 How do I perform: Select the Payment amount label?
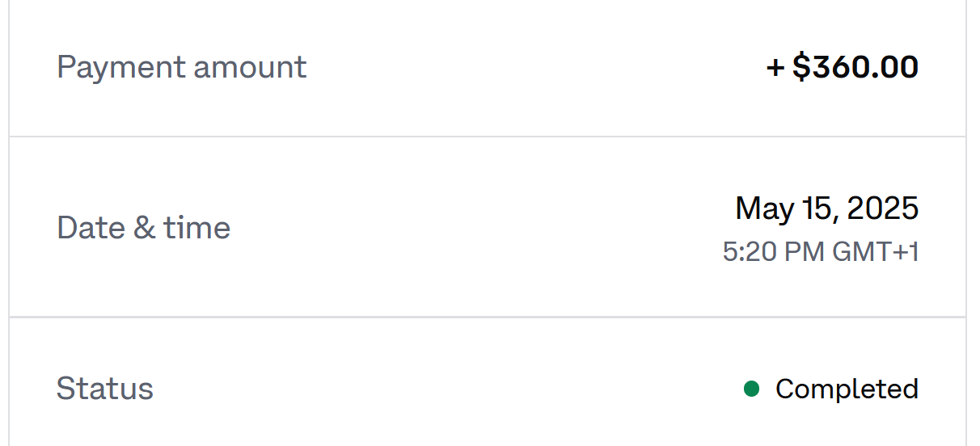click(181, 67)
